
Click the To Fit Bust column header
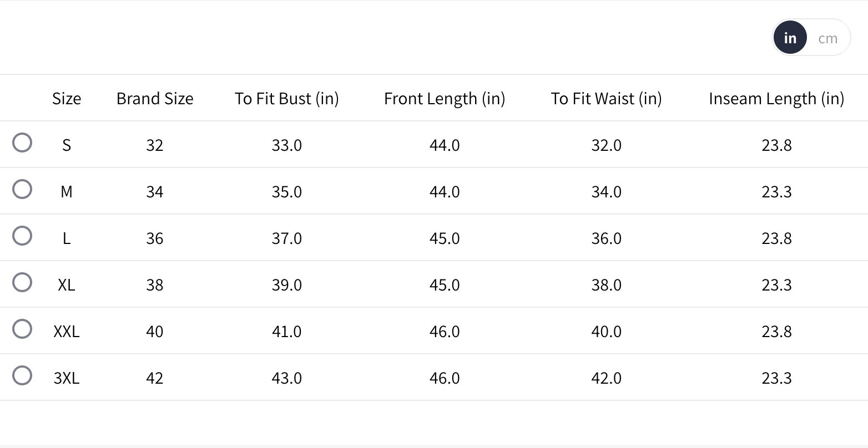click(286, 99)
